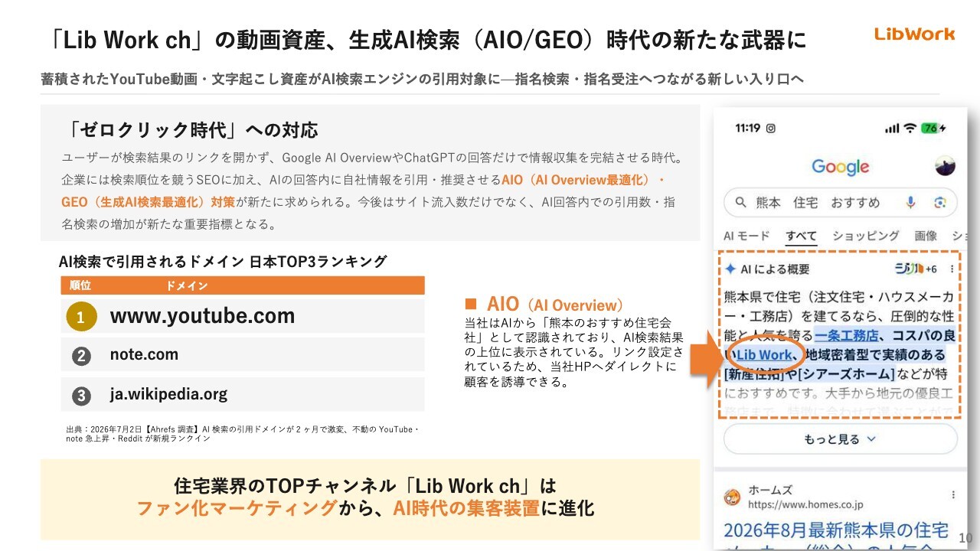Open the 画像 search tab
The image size is (980, 551).
[926, 236]
